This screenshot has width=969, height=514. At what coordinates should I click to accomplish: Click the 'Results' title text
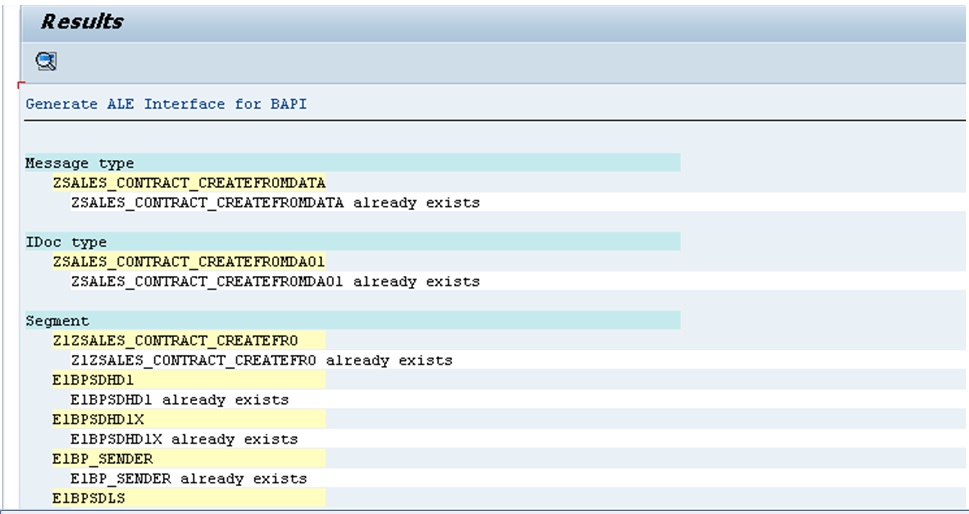click(x=82, y=22)
